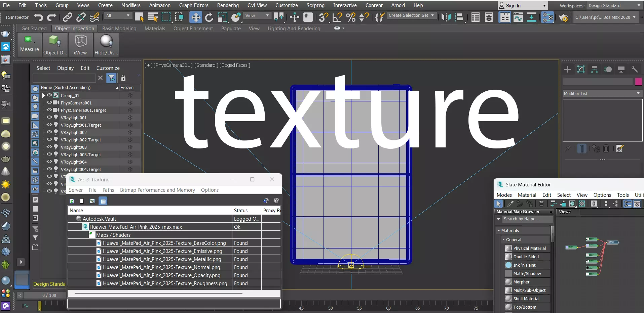Screen dimensions: 644x313
Task: Sort by Name (Sorted Ascending) column header
Action: (79, 88)
